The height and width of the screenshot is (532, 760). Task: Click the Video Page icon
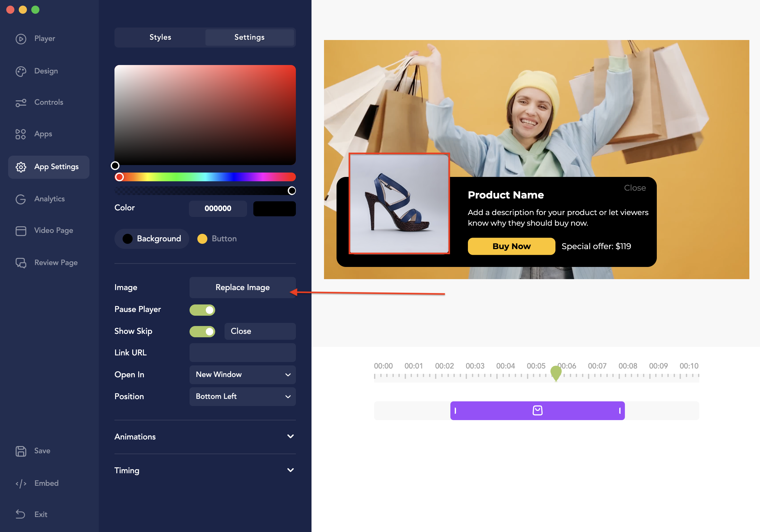click(21, 231)
